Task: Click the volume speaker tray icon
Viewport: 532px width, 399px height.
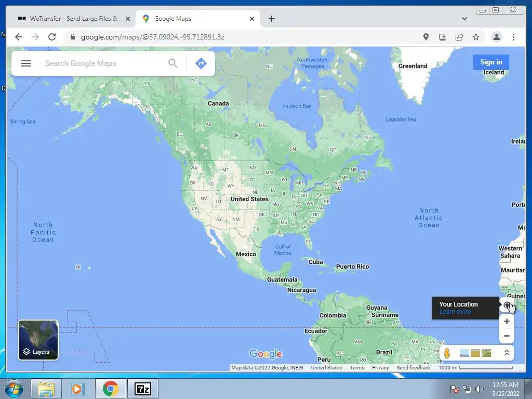Action: (479, 389)
